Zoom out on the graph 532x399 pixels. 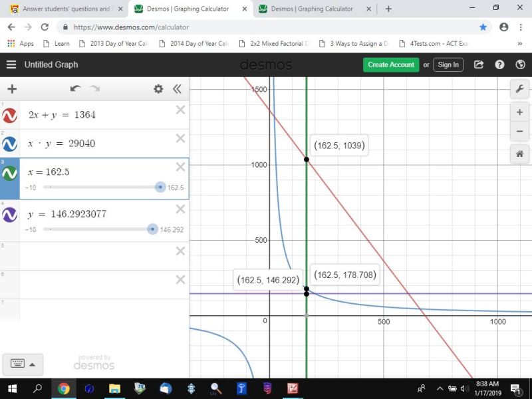(519, 131)
